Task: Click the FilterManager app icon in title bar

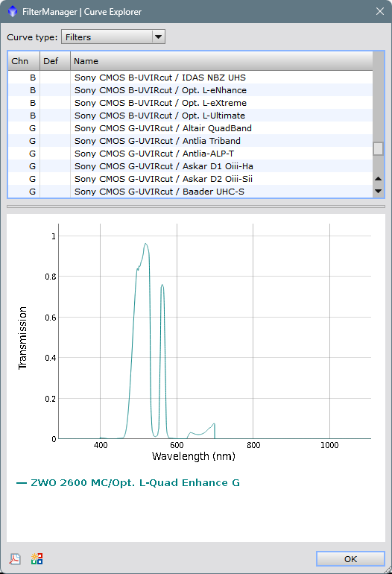Action: point(13,11)
